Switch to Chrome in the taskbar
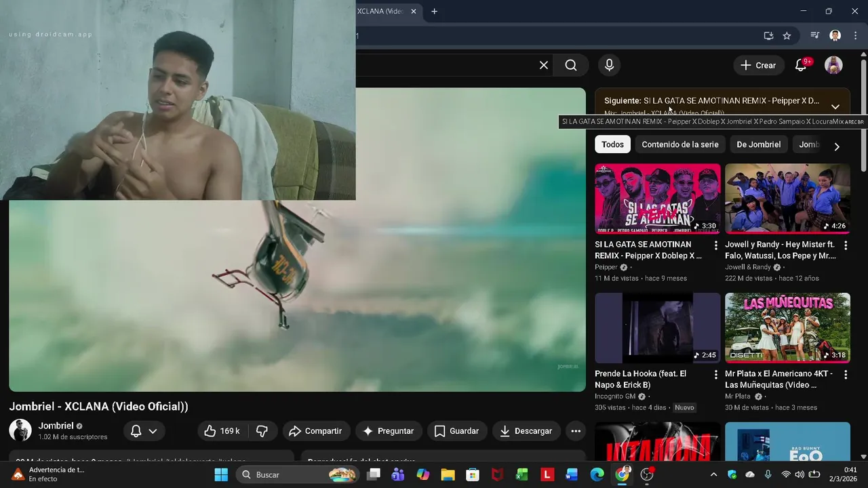868x488 pixels. (622, 474)
